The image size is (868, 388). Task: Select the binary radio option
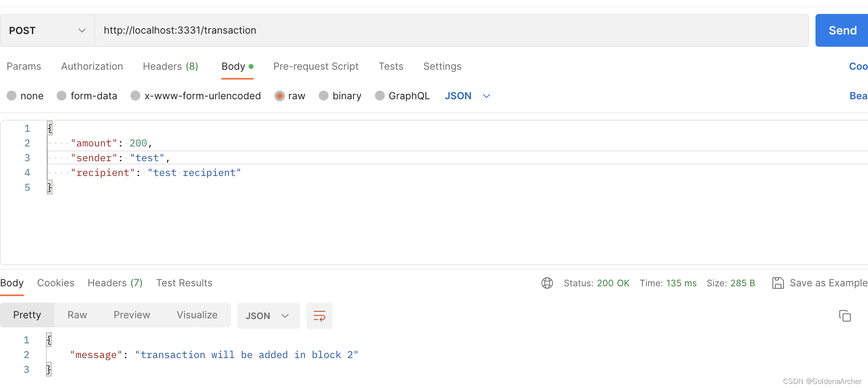coord(324,96)
